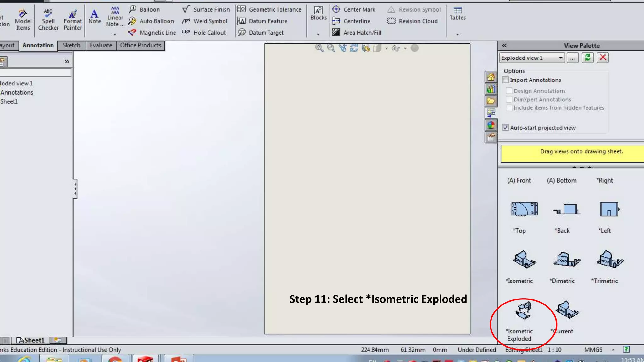
Task: Expand the Tables dropdown arrow
Action: (458, 34)
